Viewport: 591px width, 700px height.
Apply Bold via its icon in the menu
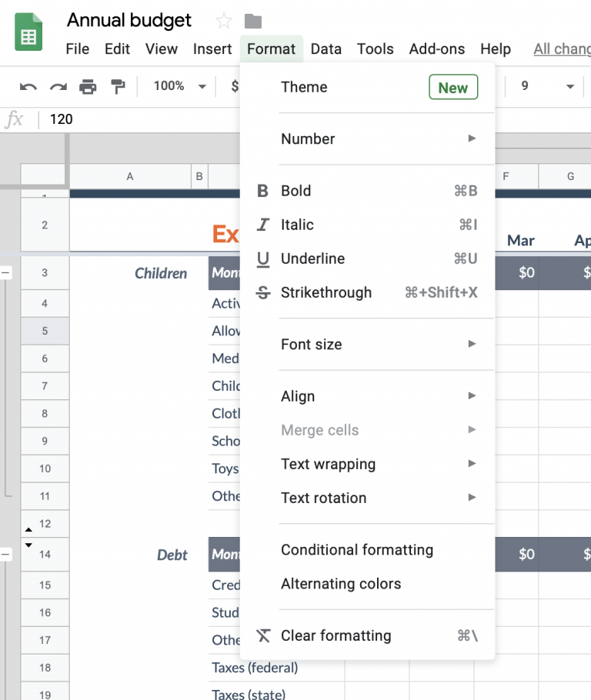(x=264, y=191)
